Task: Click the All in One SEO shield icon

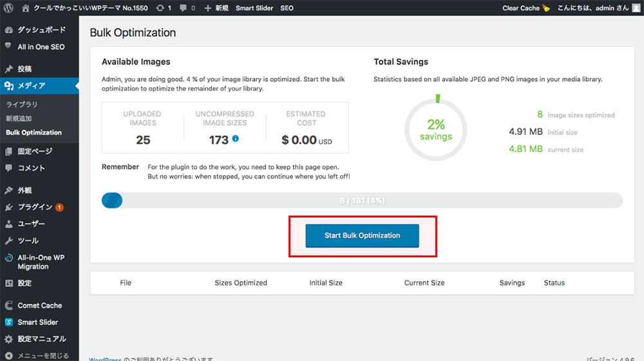Action: point(8,46)
